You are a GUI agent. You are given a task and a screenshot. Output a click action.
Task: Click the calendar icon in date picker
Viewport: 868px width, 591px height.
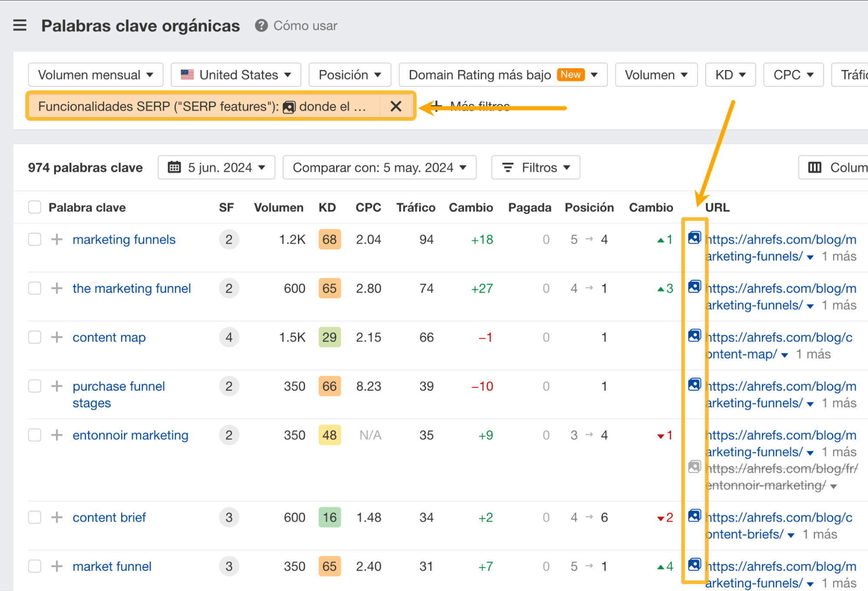point(174,167)
